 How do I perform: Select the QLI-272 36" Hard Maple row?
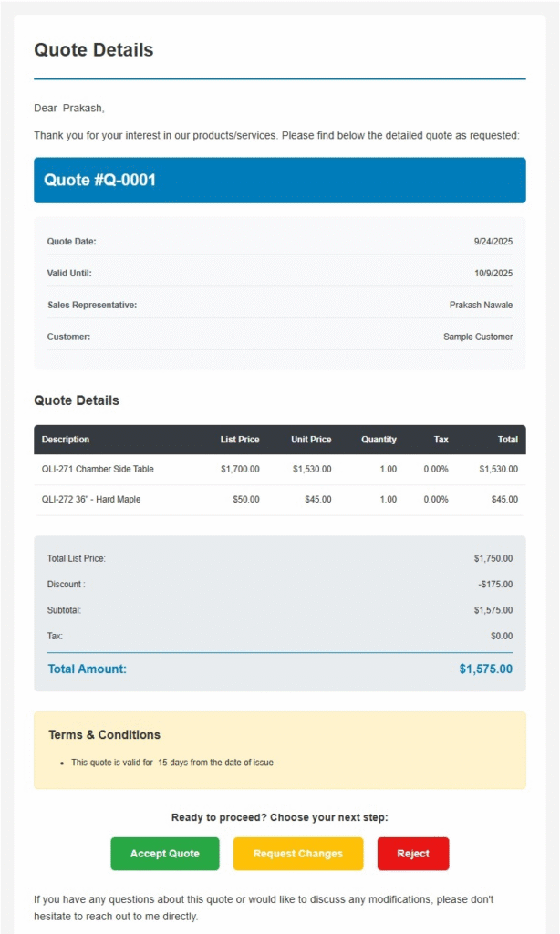(x=91, y=500)
